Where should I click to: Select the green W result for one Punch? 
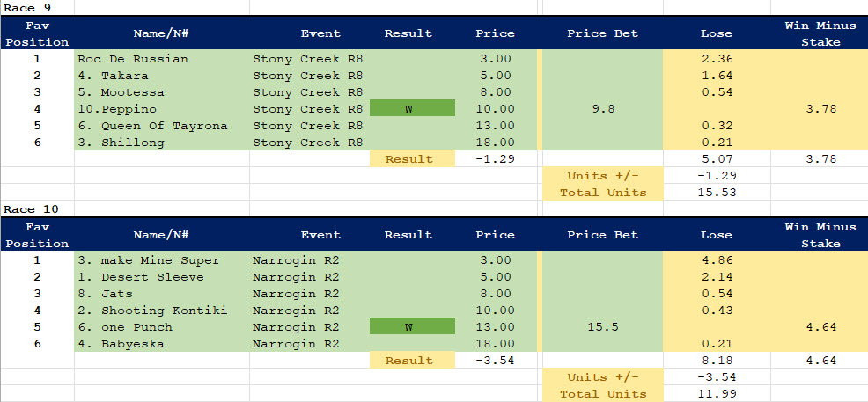[411, 327]
